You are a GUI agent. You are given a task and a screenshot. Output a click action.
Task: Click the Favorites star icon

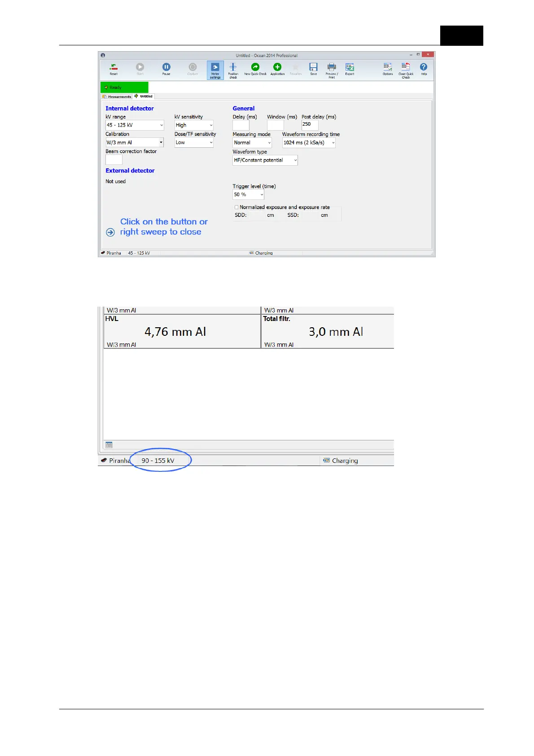coord(295,67)
